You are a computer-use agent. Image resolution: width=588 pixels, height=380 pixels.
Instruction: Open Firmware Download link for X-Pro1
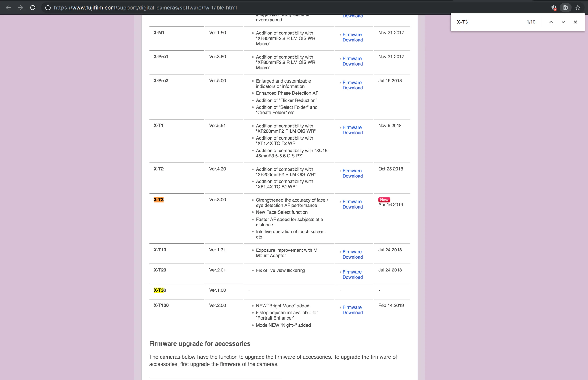[x=353, y=61]
